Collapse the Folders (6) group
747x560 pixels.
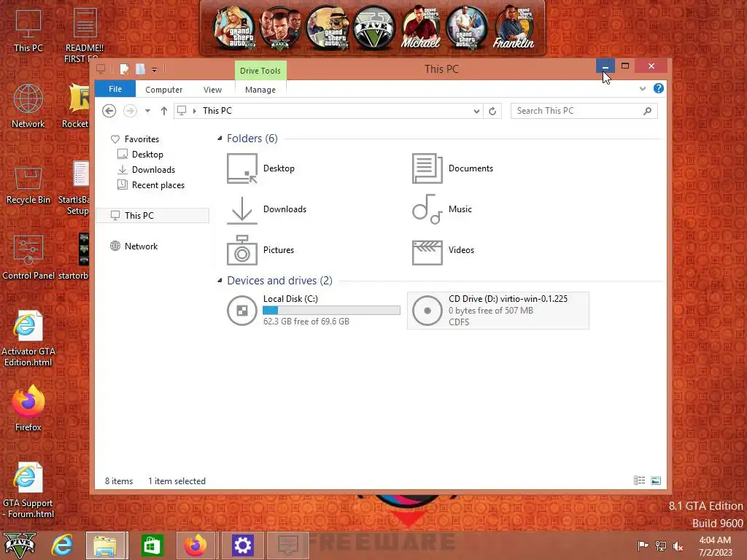click(220, 139)
